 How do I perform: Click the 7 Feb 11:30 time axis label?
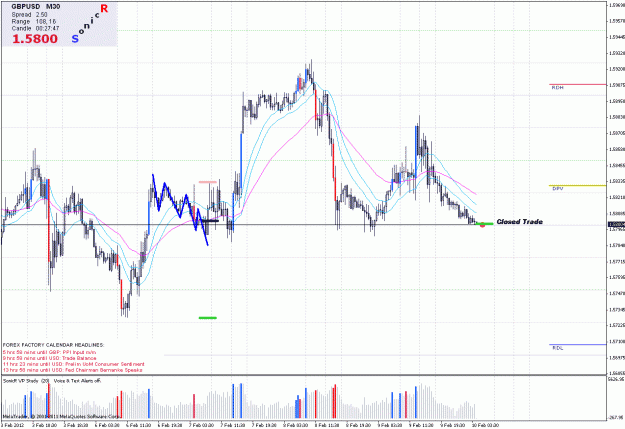point(233,425)
